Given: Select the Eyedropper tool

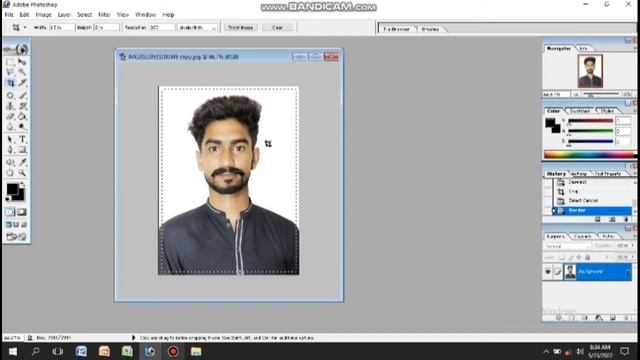Looking at the screenshot, I should (22, 162).
